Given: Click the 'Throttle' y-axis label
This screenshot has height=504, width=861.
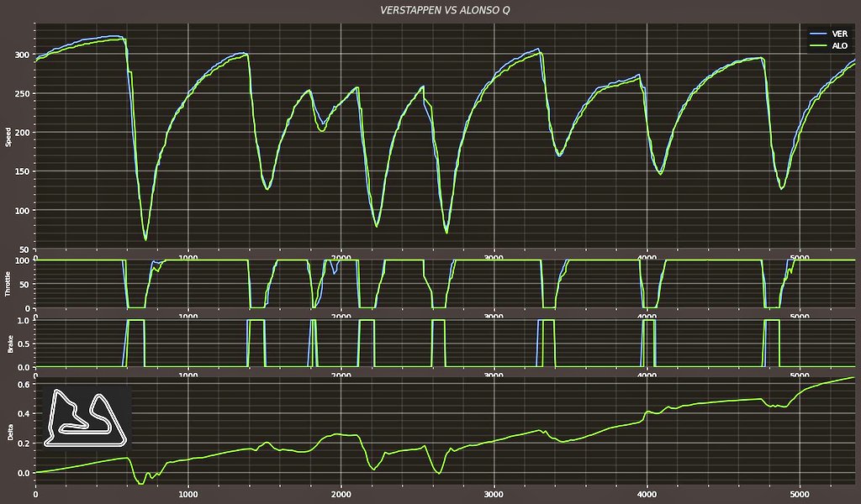Looking at the screenshot, I should pyautogui.click(x=8, y=284).
